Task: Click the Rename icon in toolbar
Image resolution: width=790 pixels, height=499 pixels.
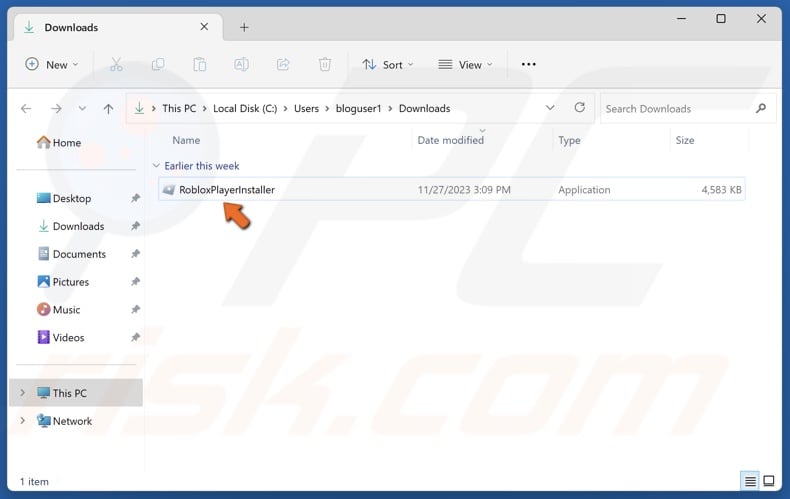Action: [x=241, y=65]
